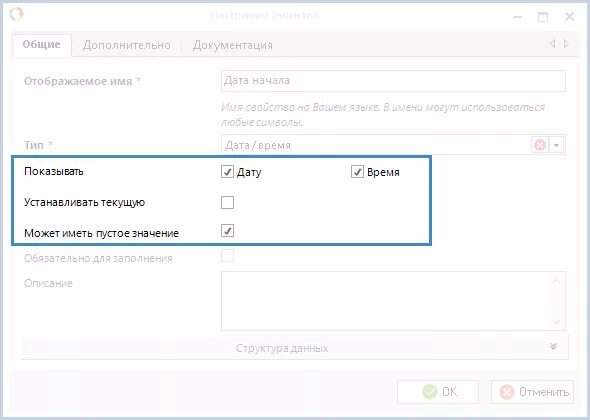Click the Отображаемое имя label
Image resolution: width=590 pixels, height=420 pixels.
click(x=78, y=81)
